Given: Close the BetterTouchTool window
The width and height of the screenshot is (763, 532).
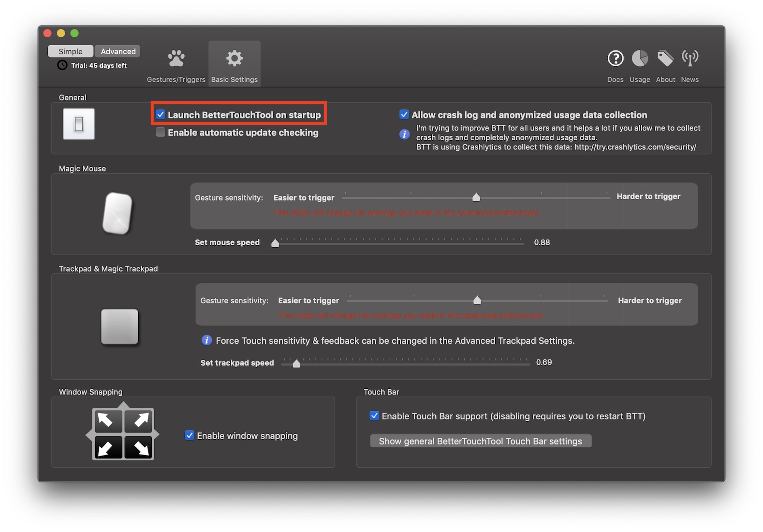Looking at the screenshot, I should (47, 33).
